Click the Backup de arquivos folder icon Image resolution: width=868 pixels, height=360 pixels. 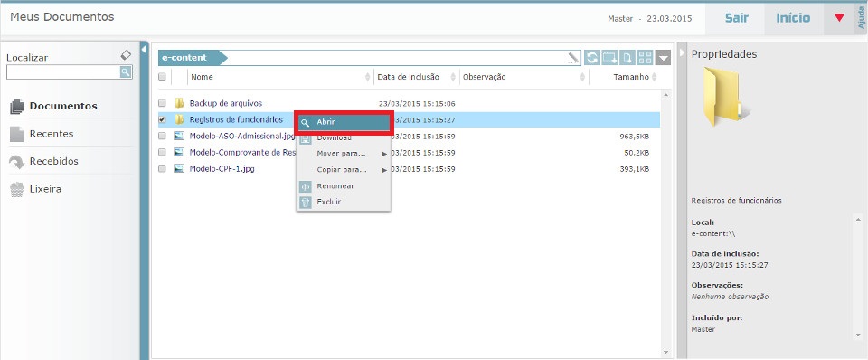click(x=179, y=103)
